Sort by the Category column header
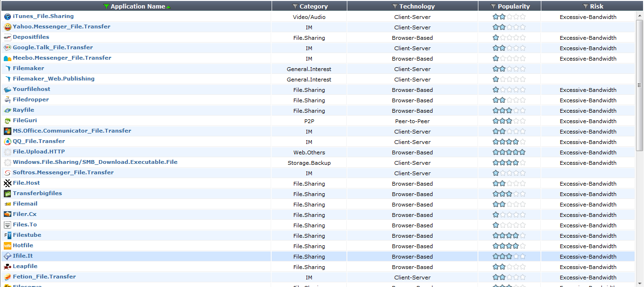Image resolution: width=644 pixels, height=287 pixels. [314, 7]
